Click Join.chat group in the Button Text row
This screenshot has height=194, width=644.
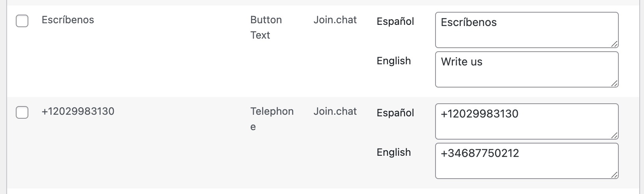click(x=335, y=20)
